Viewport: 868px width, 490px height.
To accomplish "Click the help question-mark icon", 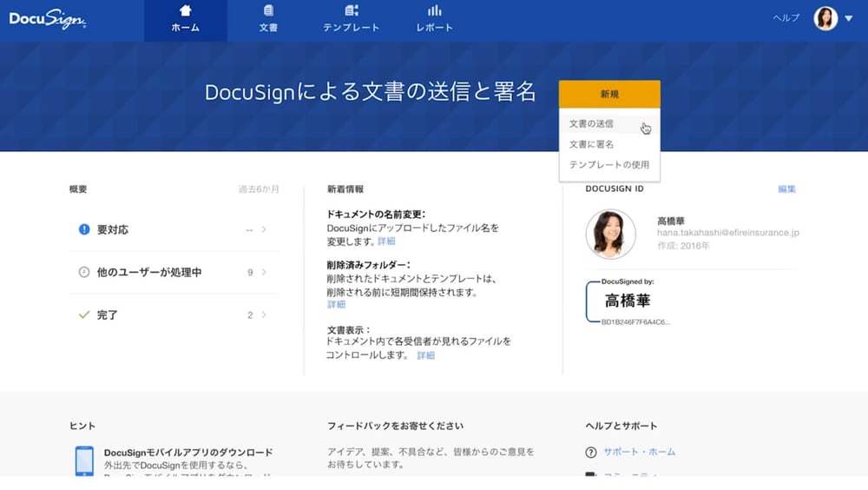I will (x=590, y=453).
